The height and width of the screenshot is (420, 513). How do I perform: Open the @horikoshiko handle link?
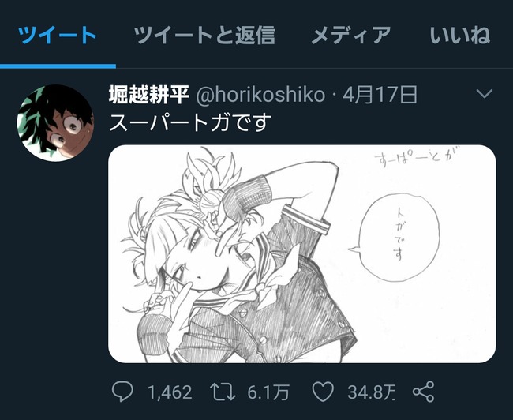260,95
